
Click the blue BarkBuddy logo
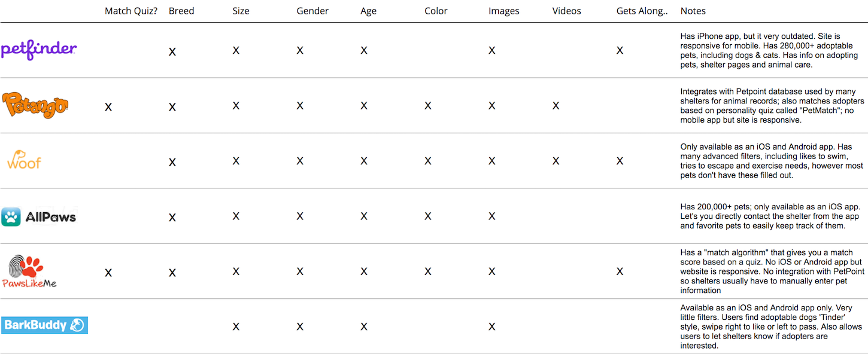(44, 325)
